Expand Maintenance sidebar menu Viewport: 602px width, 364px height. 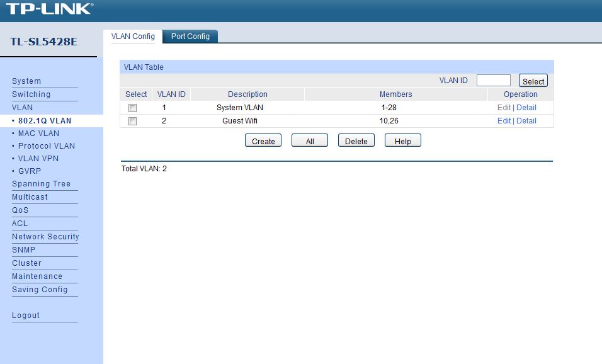pyautogui.click(x=37, y=276)
